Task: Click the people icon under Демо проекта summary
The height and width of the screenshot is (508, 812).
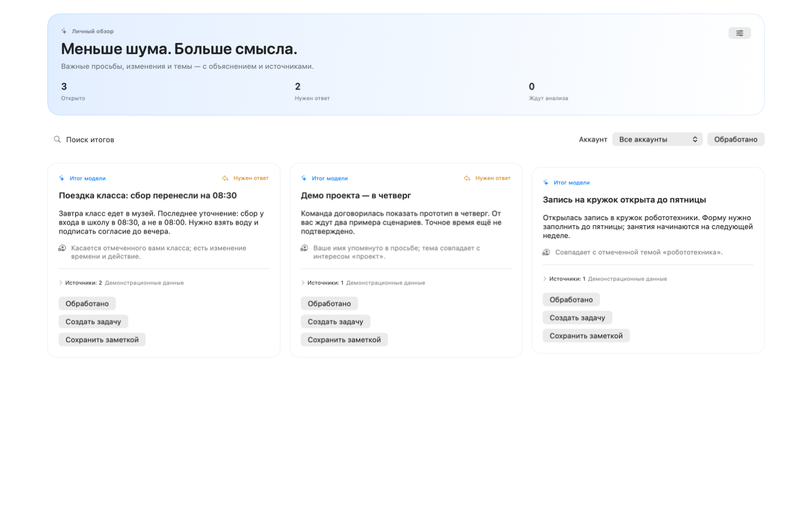Action: point(304,248)
